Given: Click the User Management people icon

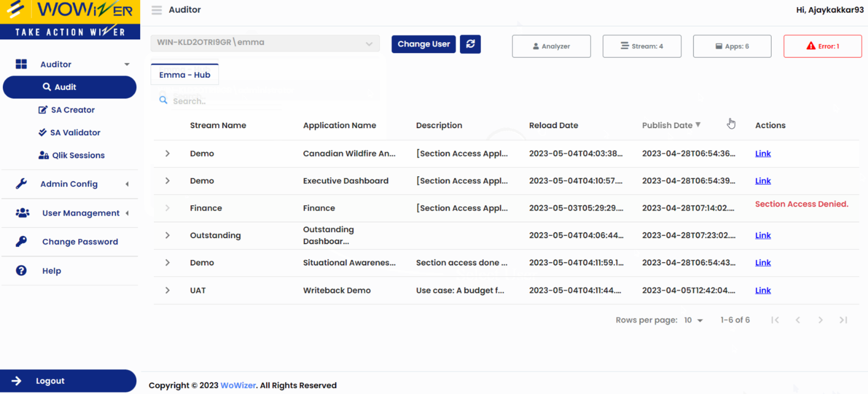Looking at the screenshot, I should tap(22, 213).
